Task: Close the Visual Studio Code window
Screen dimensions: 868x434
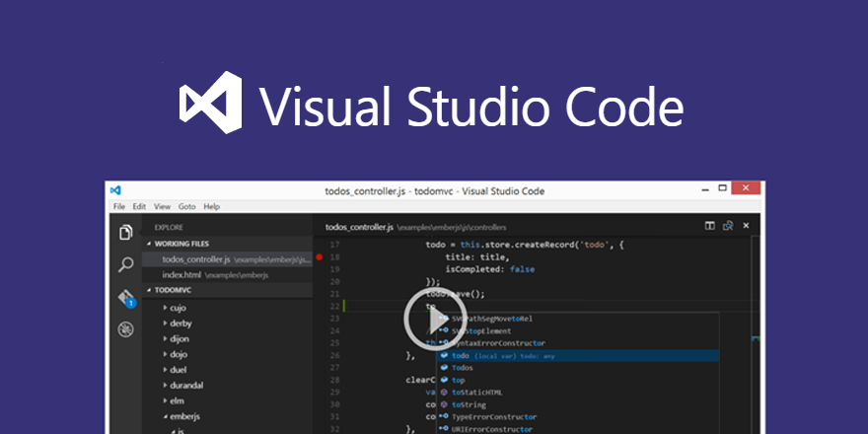Action: coord(746,188)
